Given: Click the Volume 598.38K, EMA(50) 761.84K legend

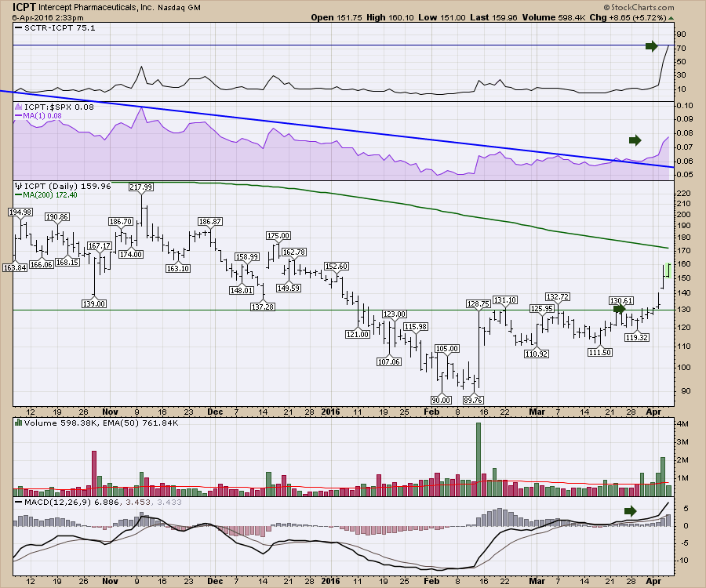Looking at the screenshot, I should tap(101, 423).
